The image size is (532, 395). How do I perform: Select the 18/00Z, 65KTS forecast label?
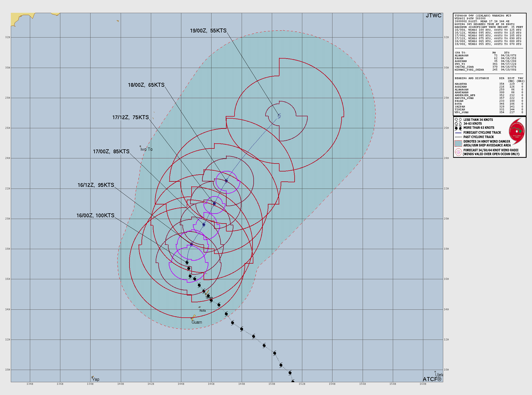click(x=146, y=85)
